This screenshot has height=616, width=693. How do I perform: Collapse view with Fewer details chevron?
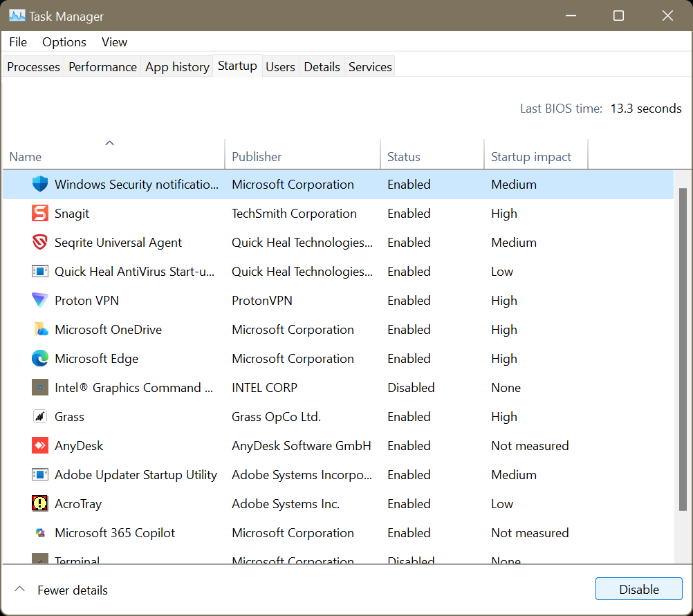click(x=19, y=590)
